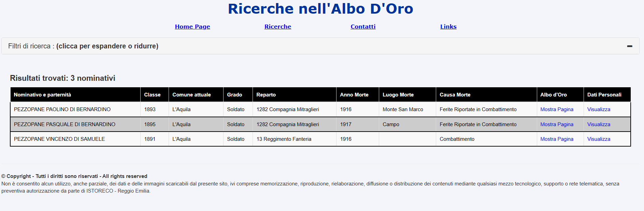Click the Albo d'Oro column header

tap(560, 95)
